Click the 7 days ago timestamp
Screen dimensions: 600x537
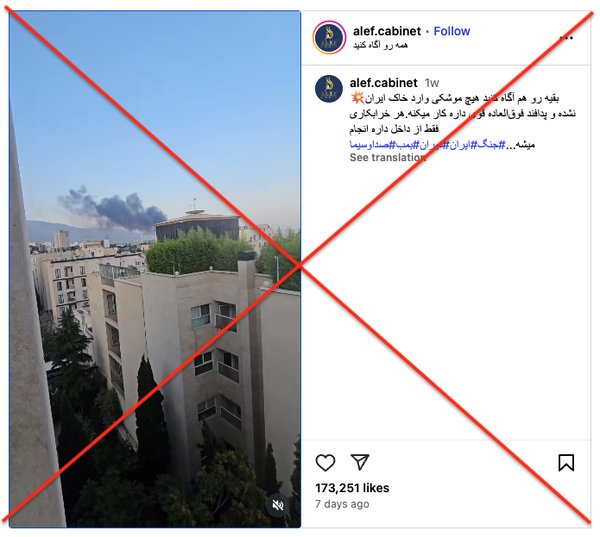point(342,504)
